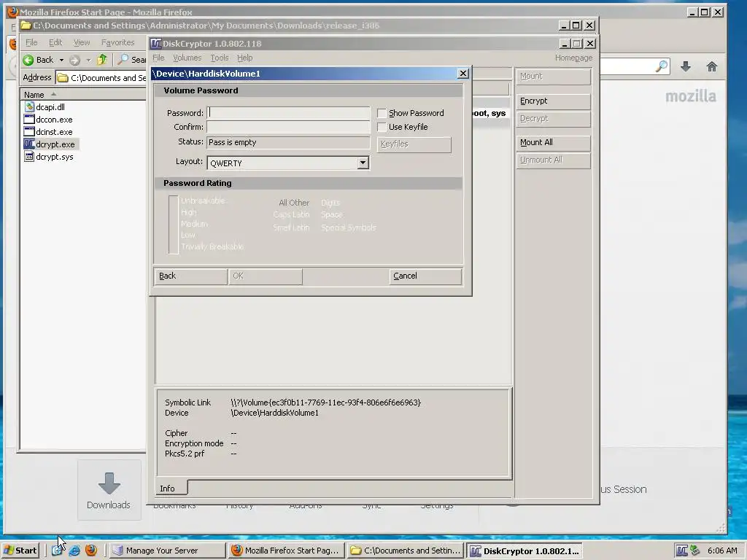Screen dimensions: 747x560
Task: Click the Keyfiles button
Action: 414,144
